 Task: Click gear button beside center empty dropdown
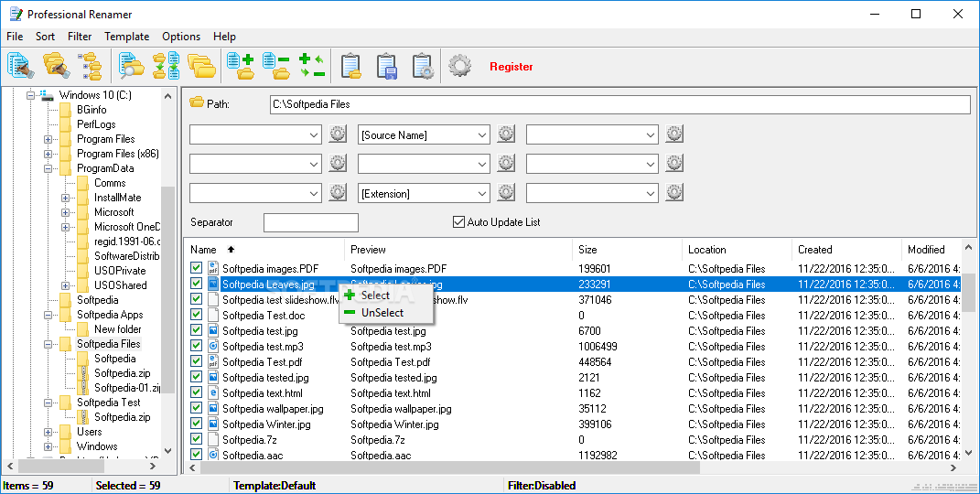click(x=506, y=163)
